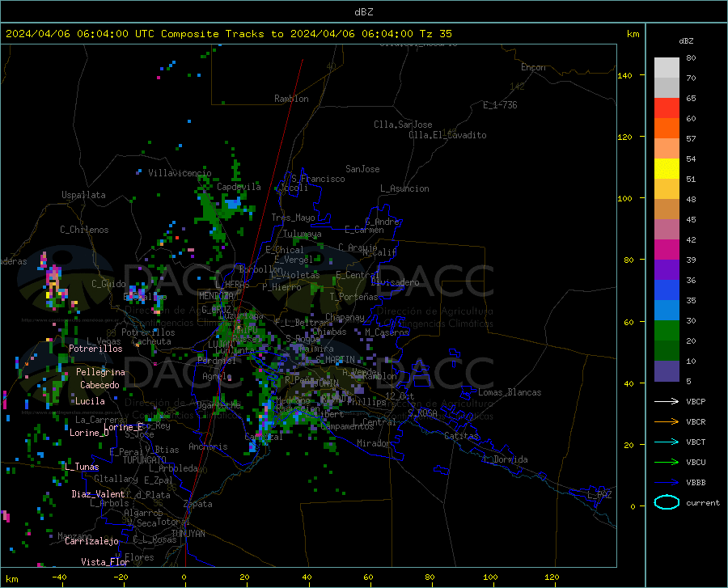The width and height of the screenshot is (728, 588).
Task: Click the Tres_Mayo map label
Action: [293, 218]
